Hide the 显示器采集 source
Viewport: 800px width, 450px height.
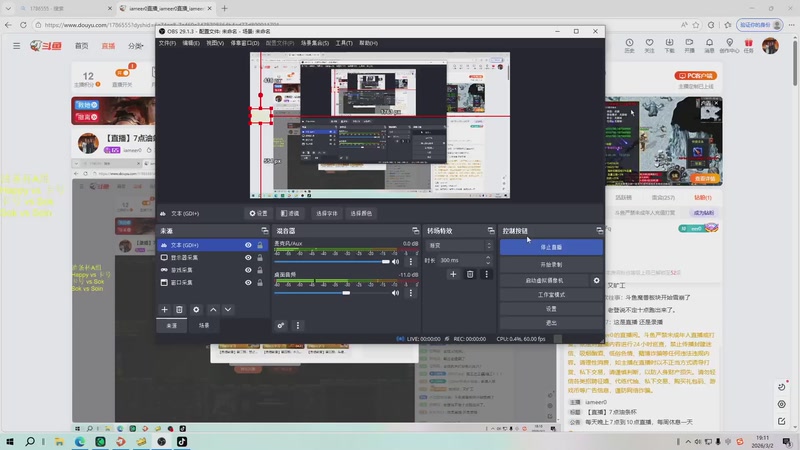(248, 258)
